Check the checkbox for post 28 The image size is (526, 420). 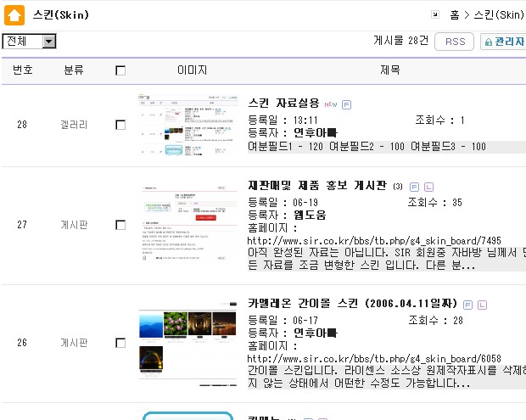pos(120,125)
